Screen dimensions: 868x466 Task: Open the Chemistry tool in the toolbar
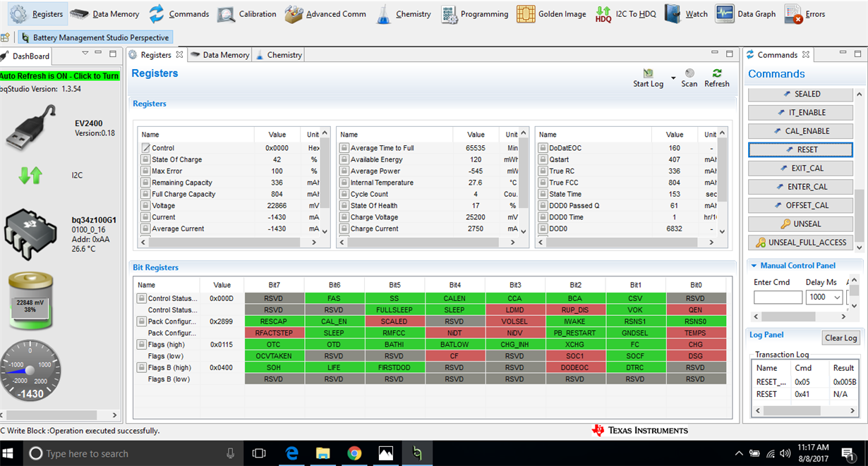tap(403, 13)
